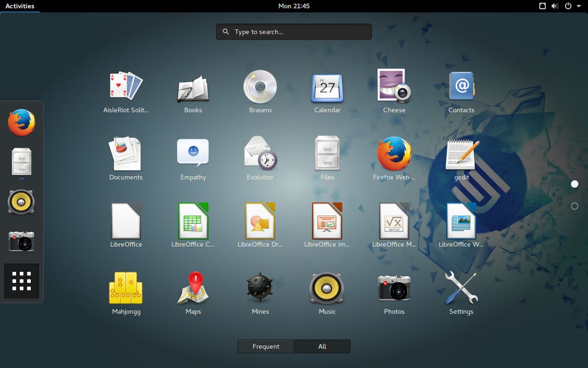Screen dimensions: 588x368
Task: Open Evolution mail client
Action: click(260, 154)
